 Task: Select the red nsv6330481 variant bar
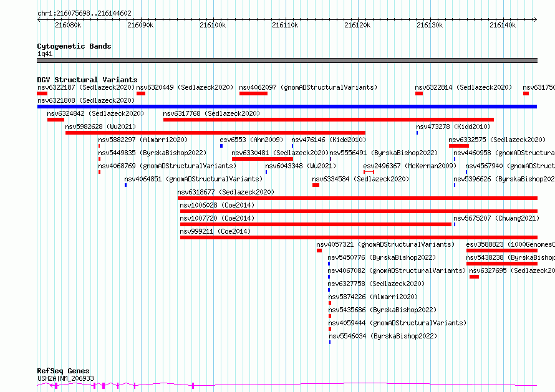(263, 159)
